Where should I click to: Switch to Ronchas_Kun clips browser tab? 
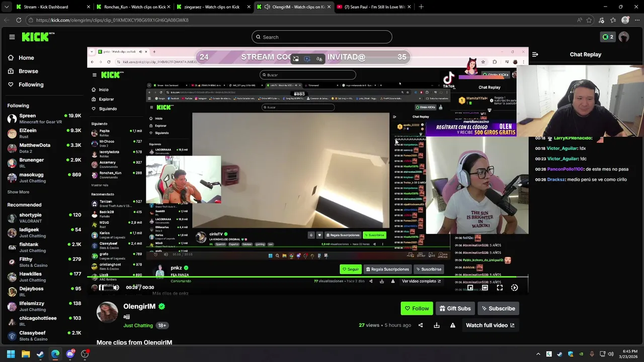point(134,7)
